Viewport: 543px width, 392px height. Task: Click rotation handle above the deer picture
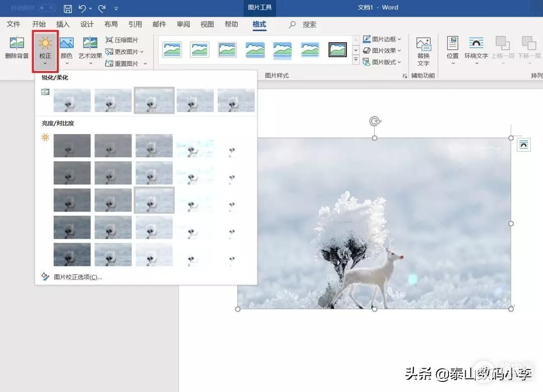tap(375, 121)
